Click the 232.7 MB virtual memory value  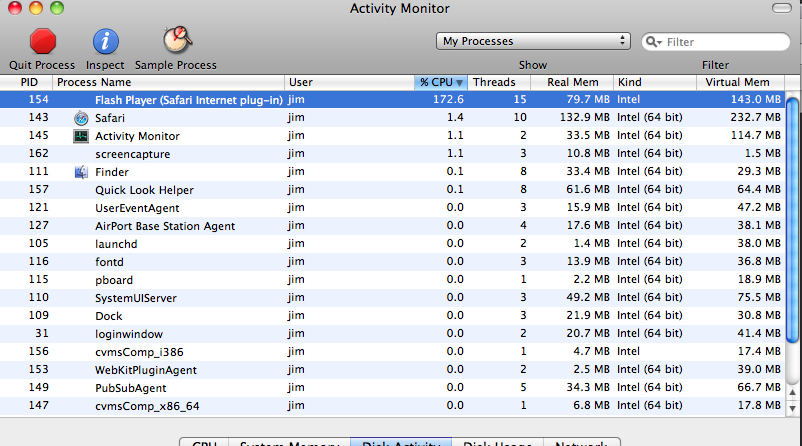[755, 118]
